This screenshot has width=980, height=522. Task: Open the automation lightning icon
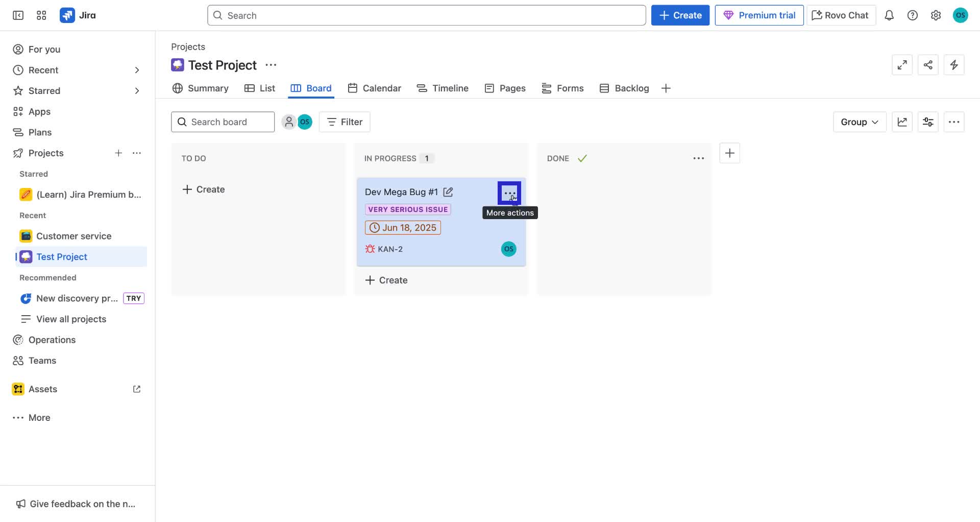click(x=954, y=65)
